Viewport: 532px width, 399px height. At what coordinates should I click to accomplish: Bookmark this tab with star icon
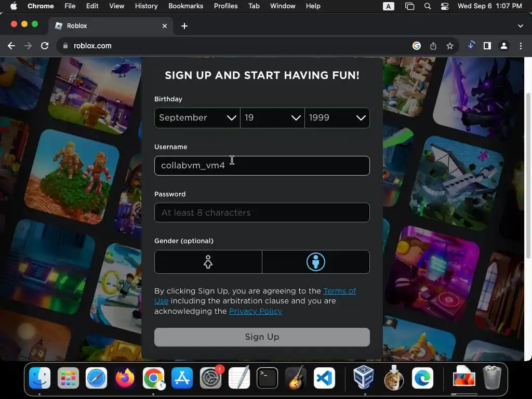pyautogui.click(x=450, y=46)
